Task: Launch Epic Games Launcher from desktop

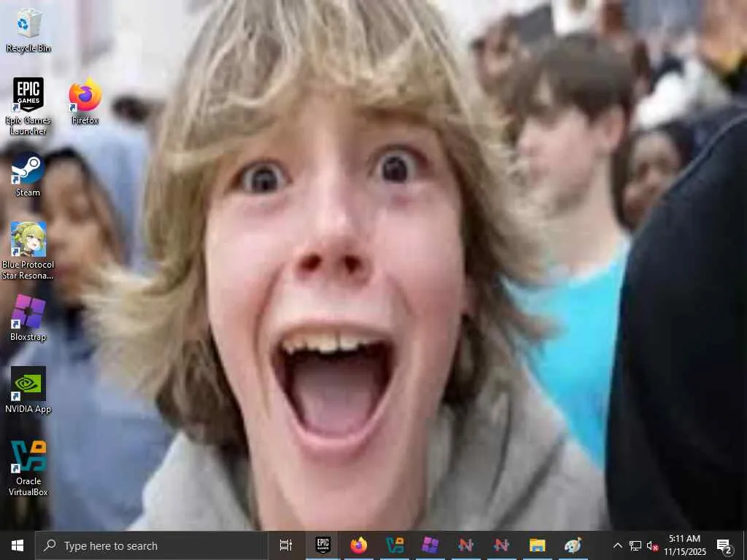Action: (x=28, y=106)
